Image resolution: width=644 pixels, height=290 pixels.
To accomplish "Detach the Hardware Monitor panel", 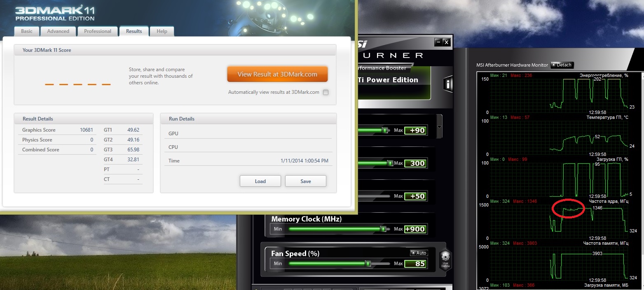I will [562, 65].
